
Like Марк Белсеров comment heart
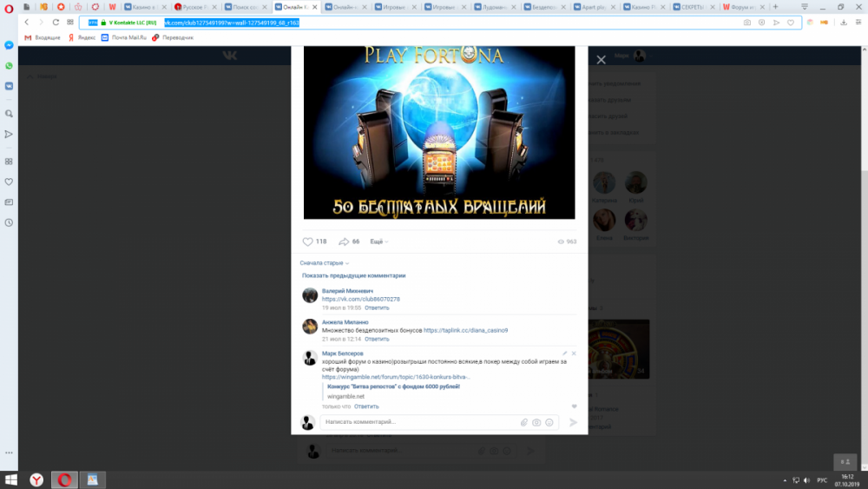click(574, 406)
